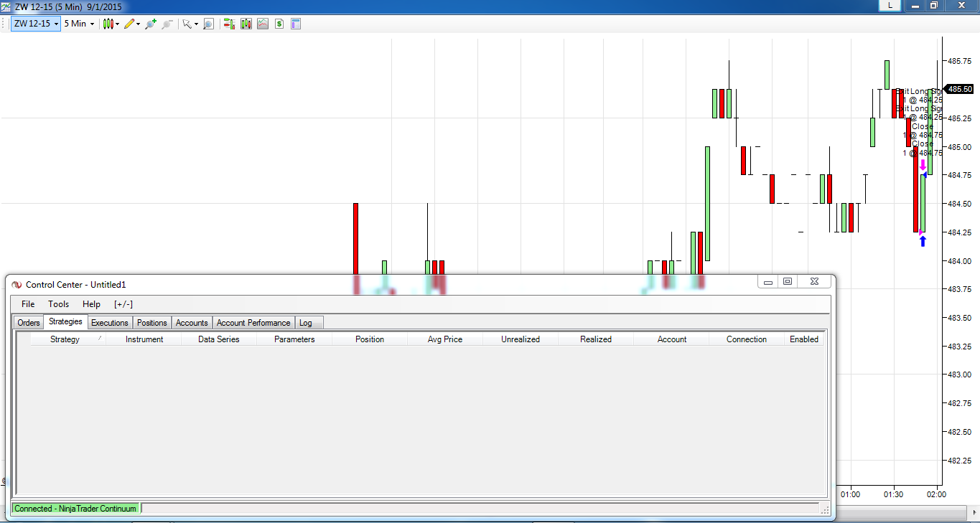Click the Control Center resize grip

[x=826, y=509]
